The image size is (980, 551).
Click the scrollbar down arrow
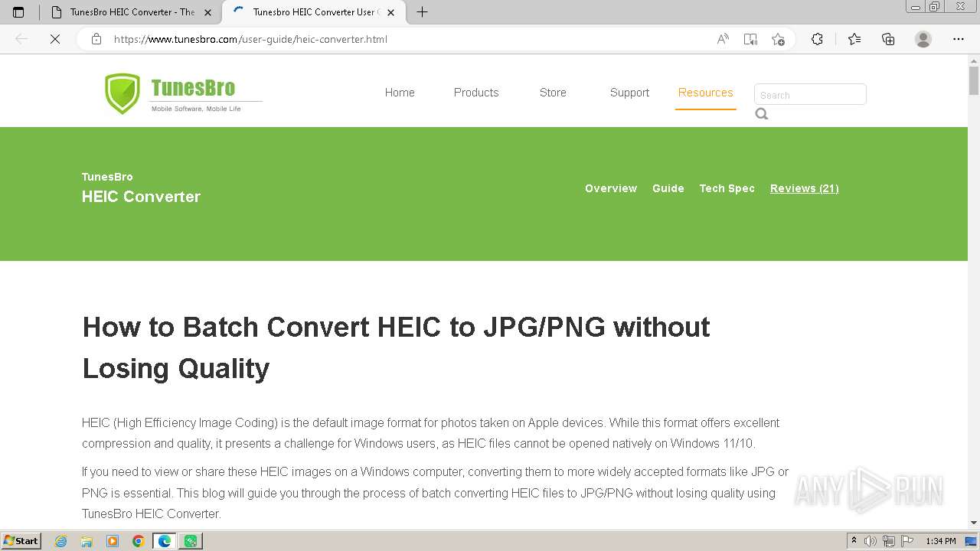[974, 523]
